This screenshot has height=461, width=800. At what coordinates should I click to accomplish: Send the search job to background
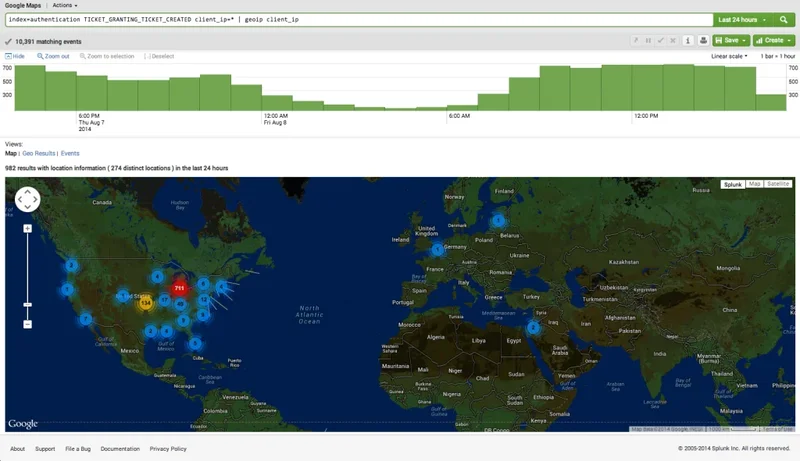coord(636,40)
